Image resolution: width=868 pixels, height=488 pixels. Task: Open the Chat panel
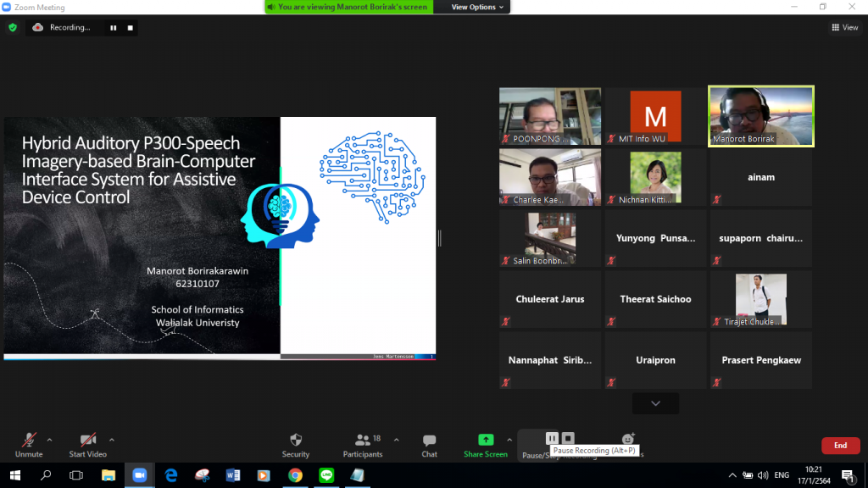[429, 444]
